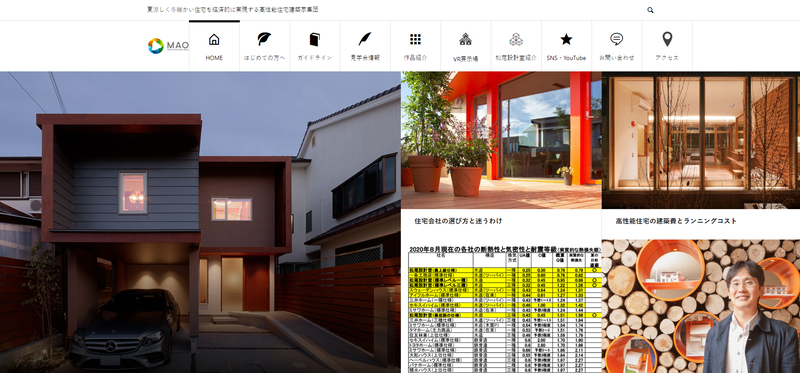The image size is (800, 373).
Task: Click the search magnifier icon
Action: click(650, 10)
